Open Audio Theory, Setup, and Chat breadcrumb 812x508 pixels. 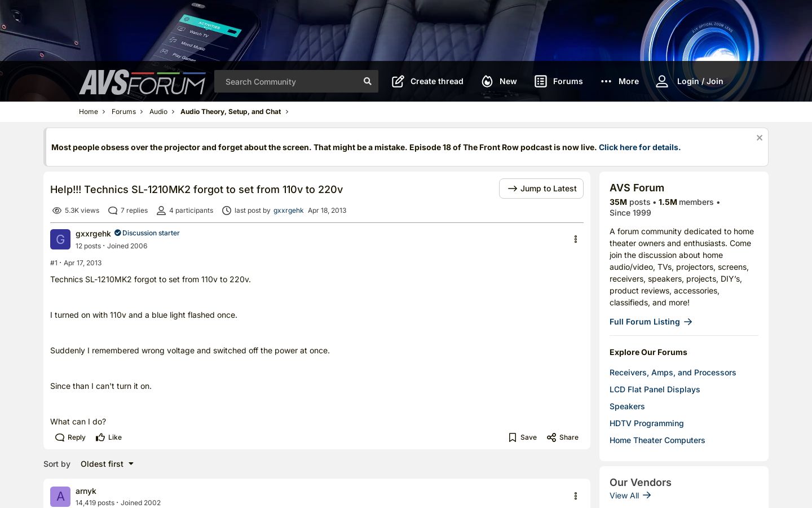(x=231, y=112)
